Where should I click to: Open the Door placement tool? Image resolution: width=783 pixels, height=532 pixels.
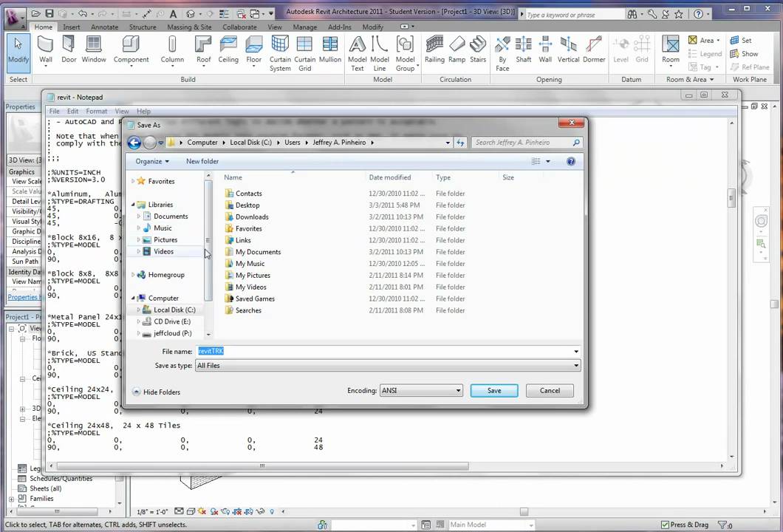[69, 46]
